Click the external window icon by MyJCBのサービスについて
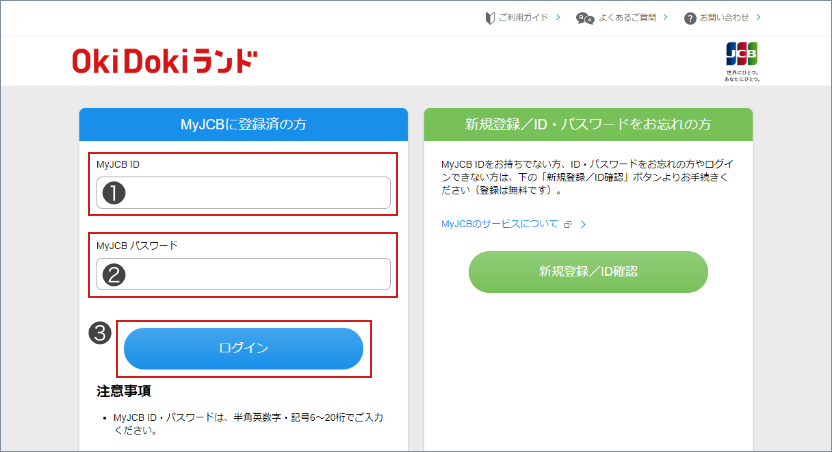Viewport: 832px width, 452px height. (568, 224)
